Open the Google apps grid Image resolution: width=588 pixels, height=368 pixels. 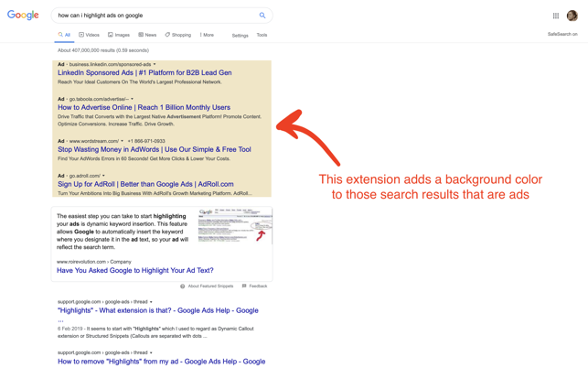[556, 16]
